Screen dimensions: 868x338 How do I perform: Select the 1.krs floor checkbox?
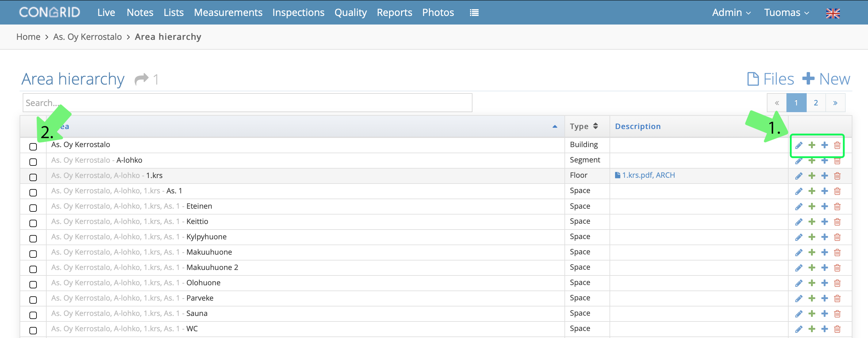pos(33,177)
